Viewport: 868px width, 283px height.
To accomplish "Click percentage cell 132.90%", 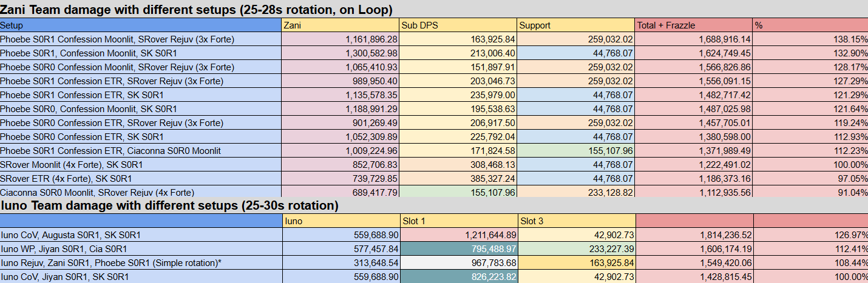I will [x=810, y=53].
